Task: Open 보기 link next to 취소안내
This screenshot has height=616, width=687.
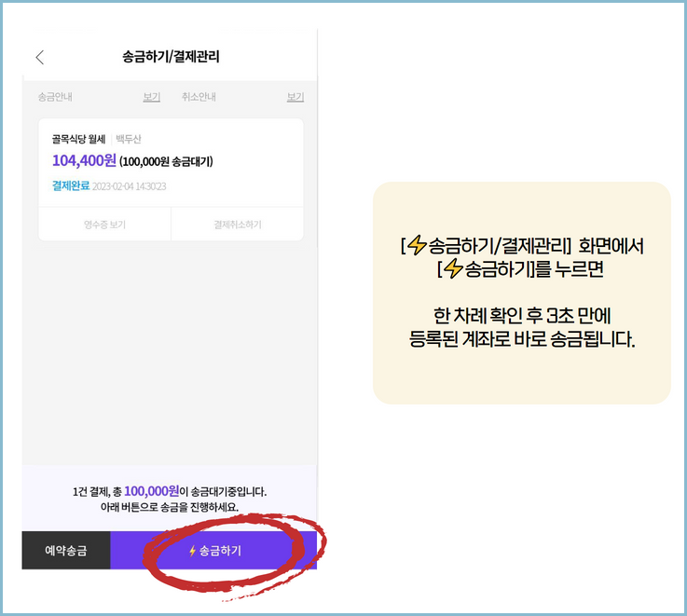Action: click(x=295, y=97)
